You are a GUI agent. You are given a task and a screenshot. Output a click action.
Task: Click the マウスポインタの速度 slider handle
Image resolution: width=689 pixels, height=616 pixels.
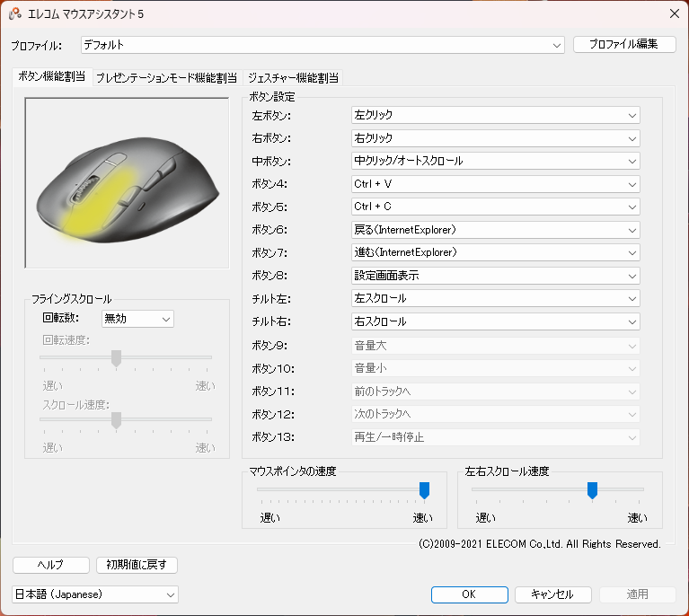[x=424, y=489]
